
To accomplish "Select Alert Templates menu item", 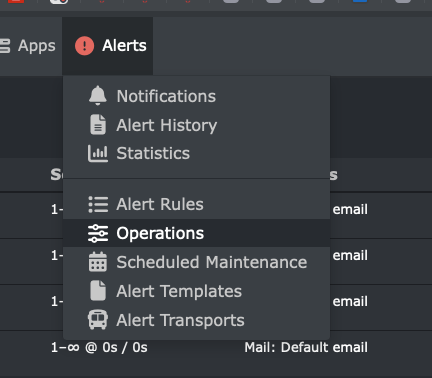I will (x=197, y=291).
